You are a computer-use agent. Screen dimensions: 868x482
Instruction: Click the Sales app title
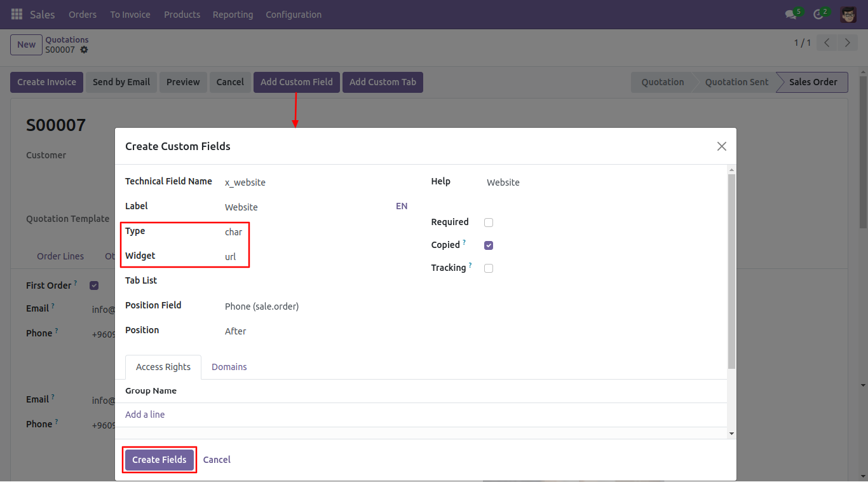coord(43,14)
